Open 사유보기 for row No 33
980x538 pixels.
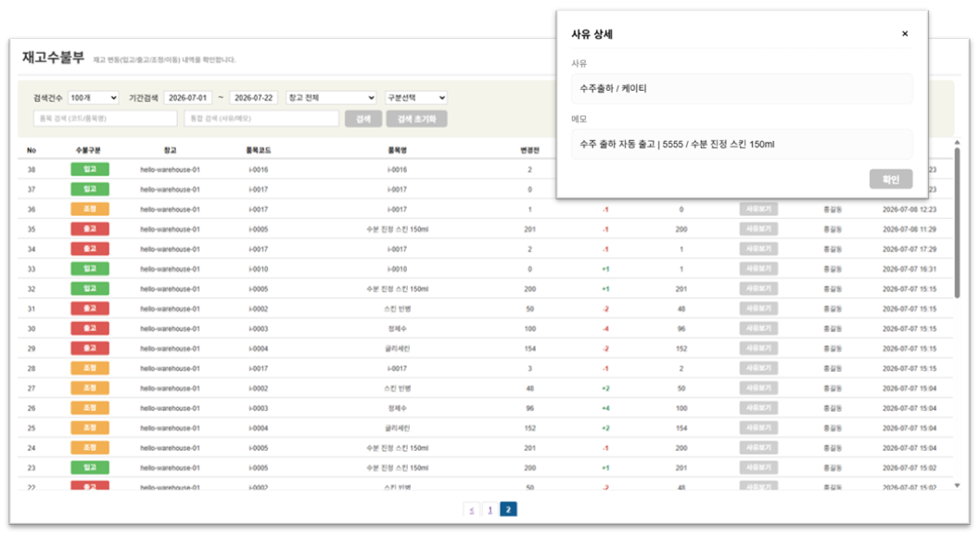(x=758, y=268)
